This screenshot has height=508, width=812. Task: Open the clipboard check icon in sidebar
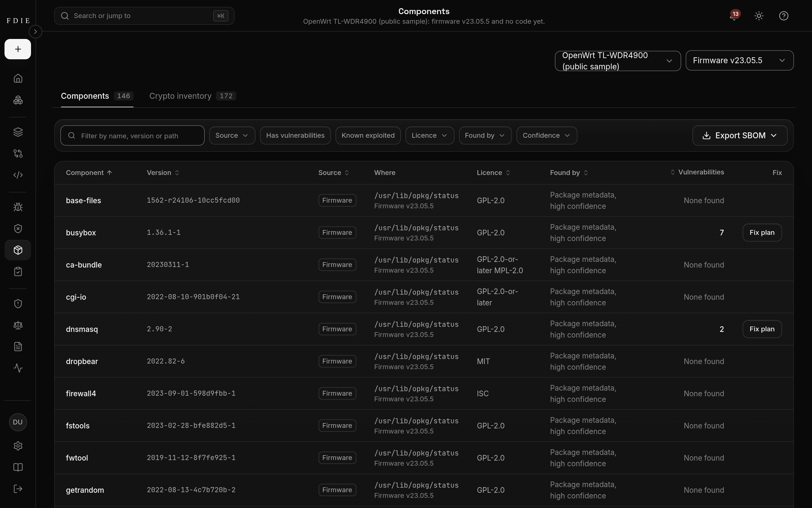click(x=18, y=271)
